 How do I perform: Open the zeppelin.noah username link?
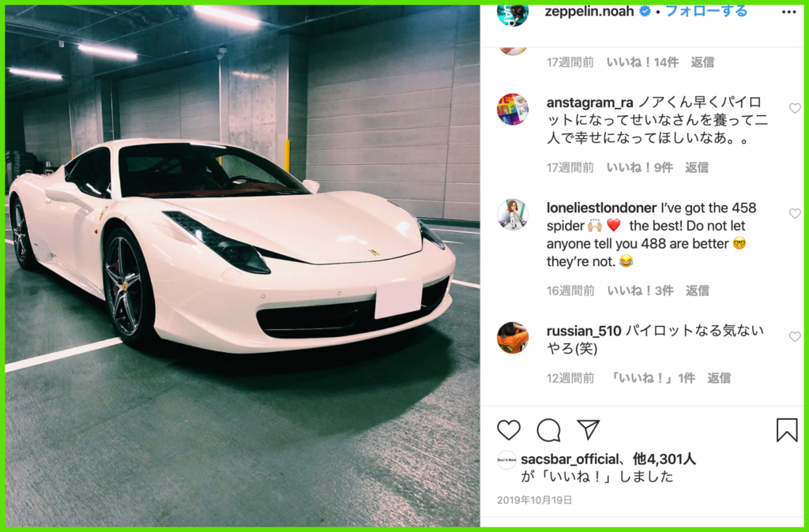pyautogui.click(x=589, y=11)
